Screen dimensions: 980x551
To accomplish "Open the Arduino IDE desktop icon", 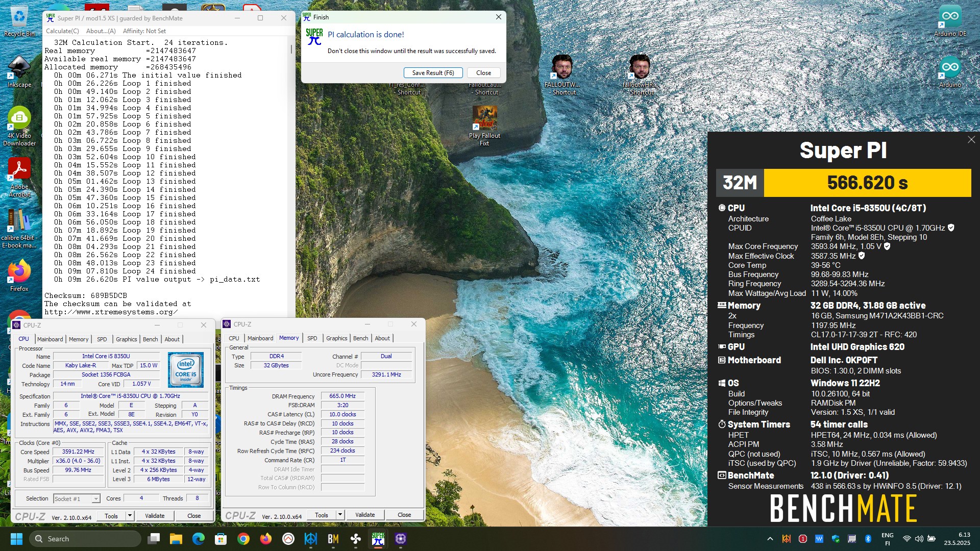I will click(950, 20).
